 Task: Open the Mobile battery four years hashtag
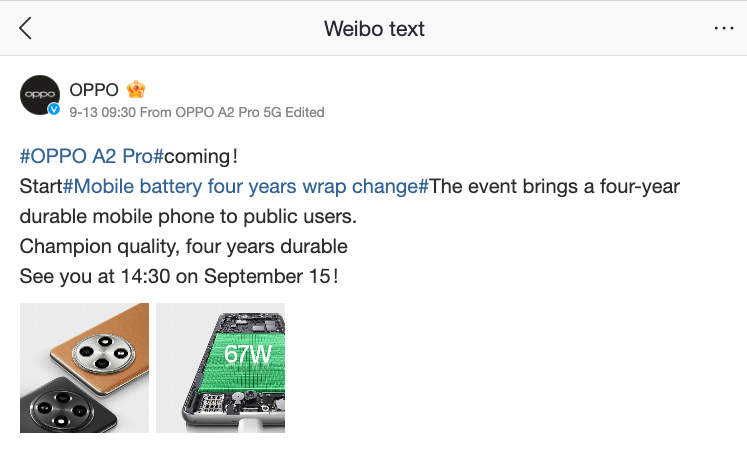(x=245, y=186)
